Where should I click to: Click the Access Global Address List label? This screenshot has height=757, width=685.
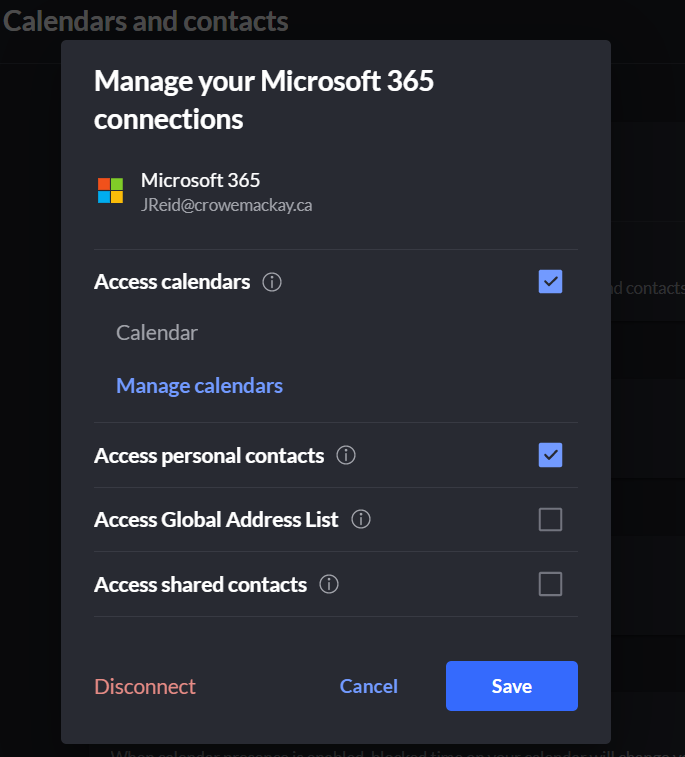tap(216, 520)
